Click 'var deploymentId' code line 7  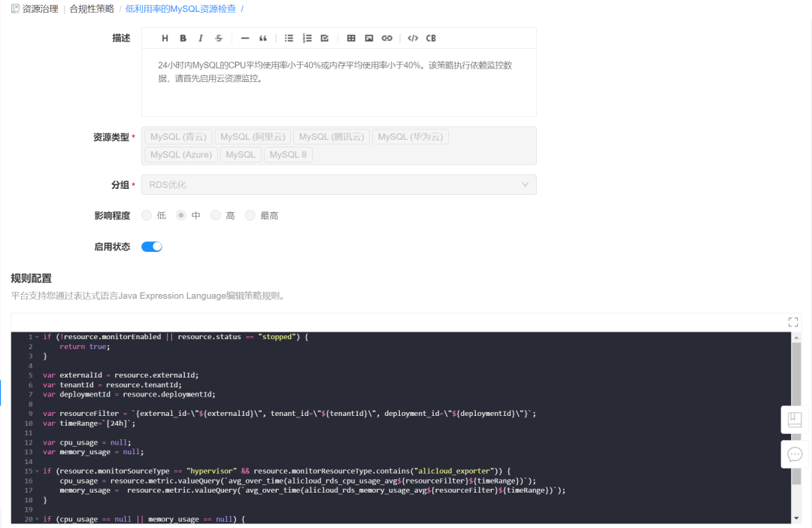(129, 394)
